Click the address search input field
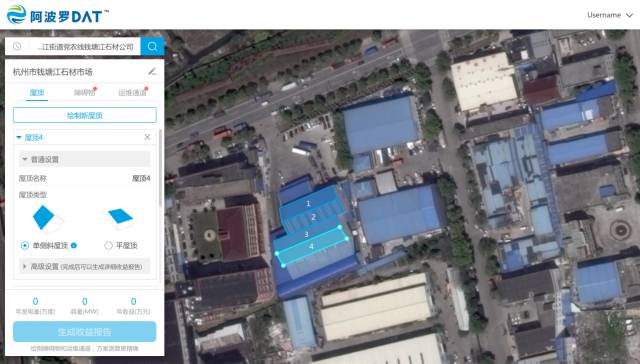640x364 pixels. tap(85, 47)
